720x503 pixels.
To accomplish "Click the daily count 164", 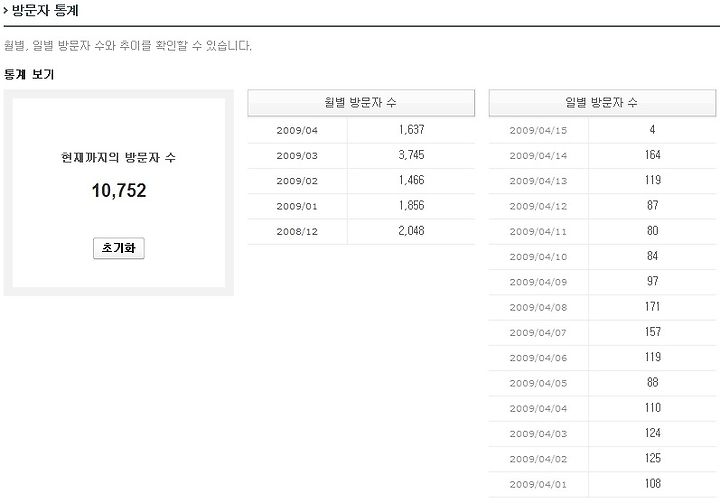I will coord(652,155).
